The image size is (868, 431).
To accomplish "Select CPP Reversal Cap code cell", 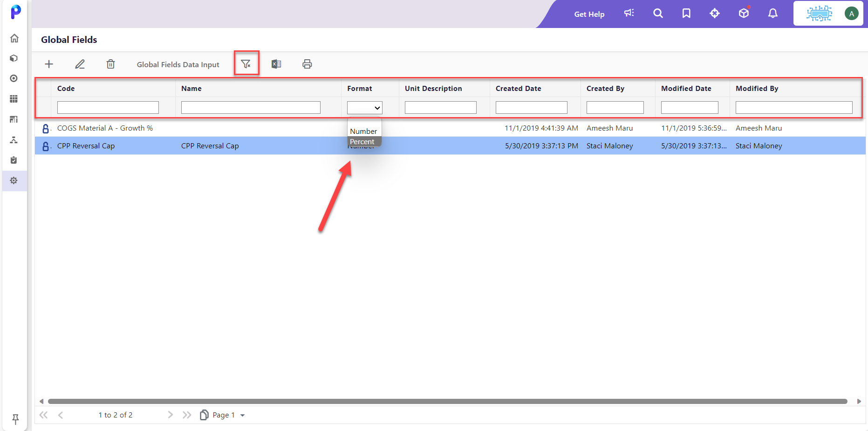I will [86, 146].
